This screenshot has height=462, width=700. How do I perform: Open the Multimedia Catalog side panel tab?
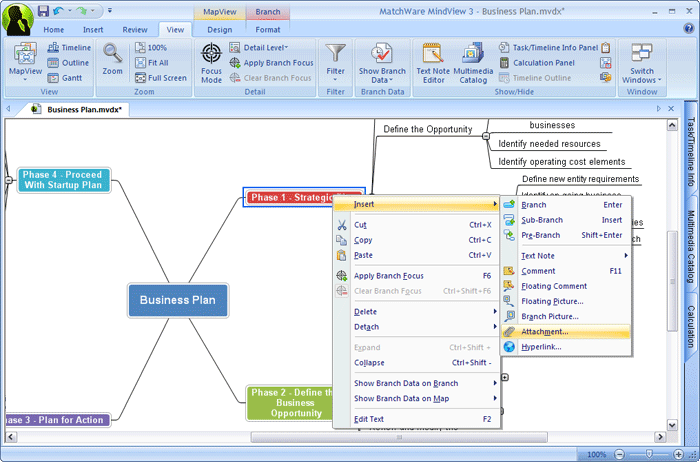pyautogui.click(x=691, y=246)
